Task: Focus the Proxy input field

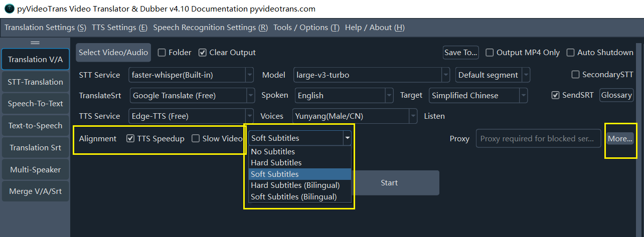Action: click(538, 139)
